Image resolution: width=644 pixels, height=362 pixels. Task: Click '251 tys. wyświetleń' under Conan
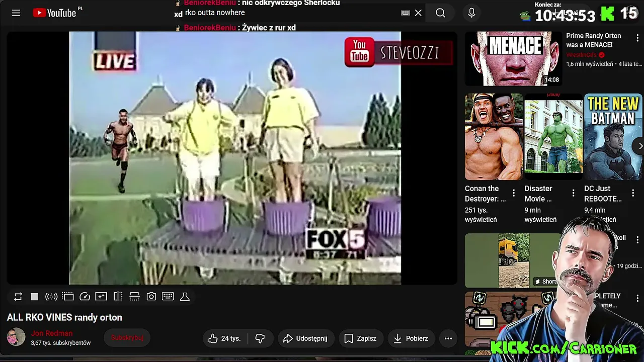481,215
